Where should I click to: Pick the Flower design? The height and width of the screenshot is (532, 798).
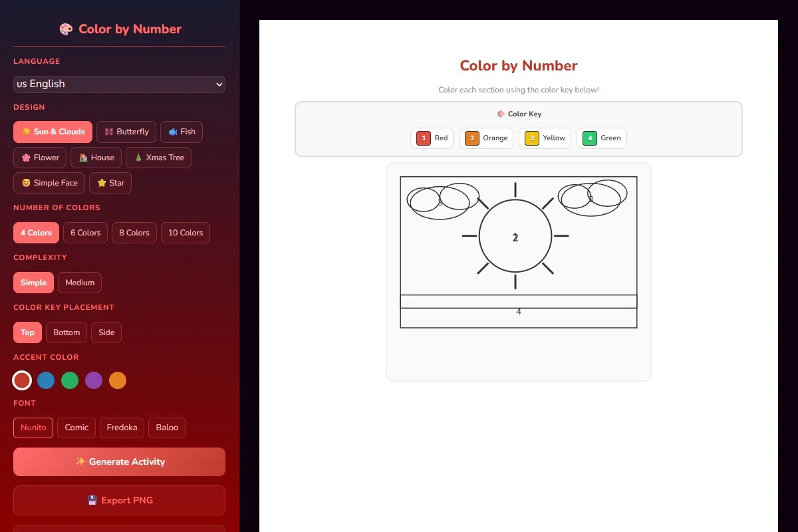(40, 158)
